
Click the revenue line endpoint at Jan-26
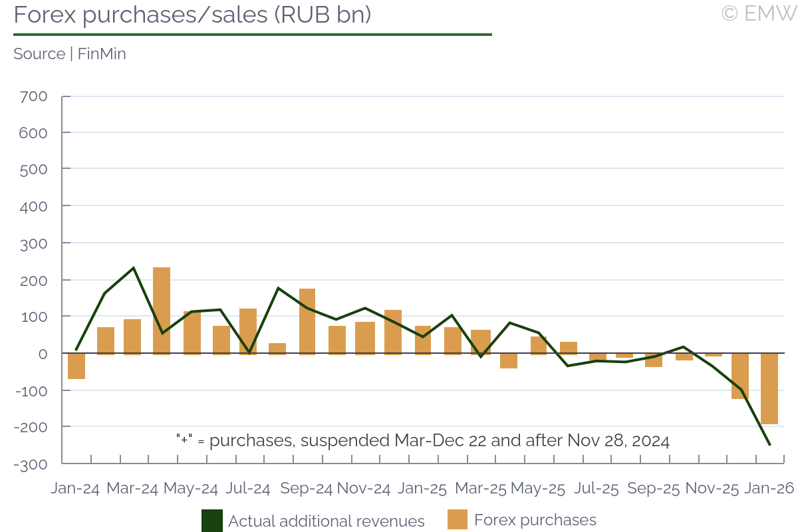[x=769, y=445]
